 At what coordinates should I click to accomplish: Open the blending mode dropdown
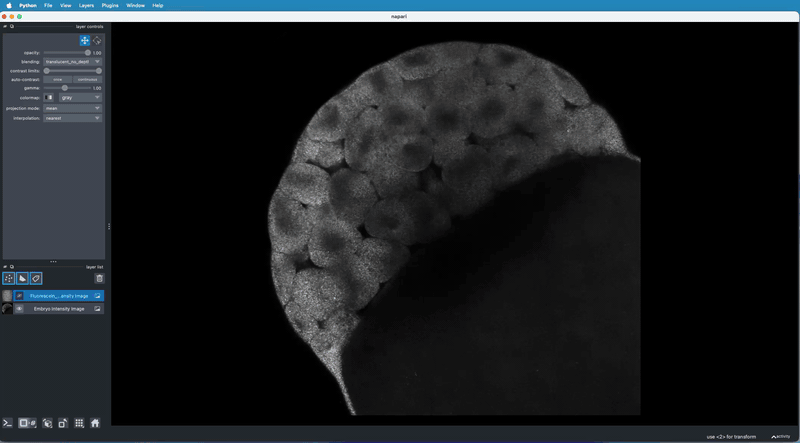click(x=72, y=62)
